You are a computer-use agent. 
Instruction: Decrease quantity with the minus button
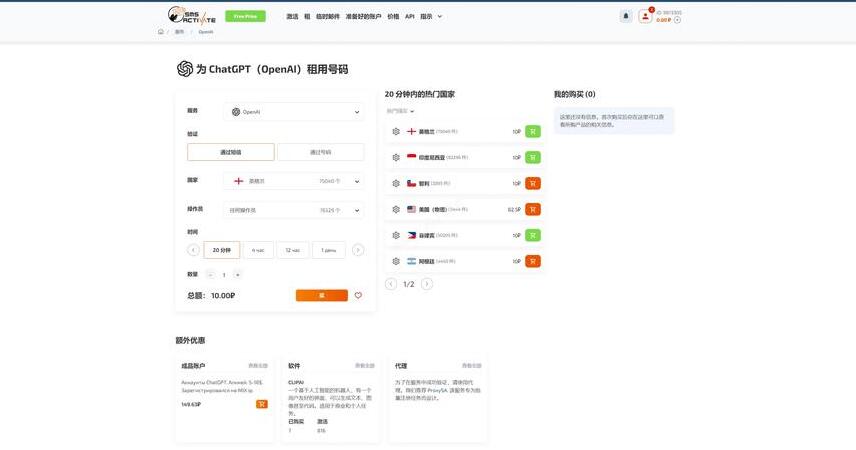(x=211, y=275)
